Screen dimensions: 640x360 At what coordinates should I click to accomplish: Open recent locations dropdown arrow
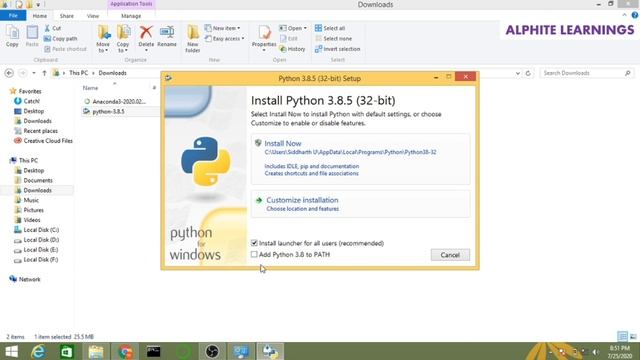[34, 73]
